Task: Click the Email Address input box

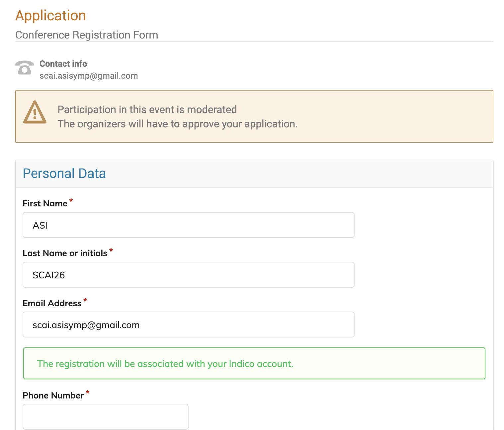Action: pyautogui.click(x=188, y=324)
